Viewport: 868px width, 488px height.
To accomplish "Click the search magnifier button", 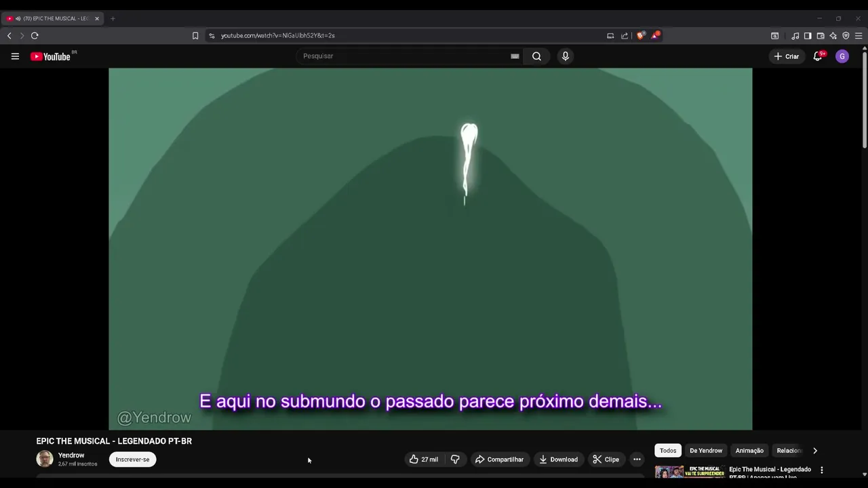I will click(536, 56).
